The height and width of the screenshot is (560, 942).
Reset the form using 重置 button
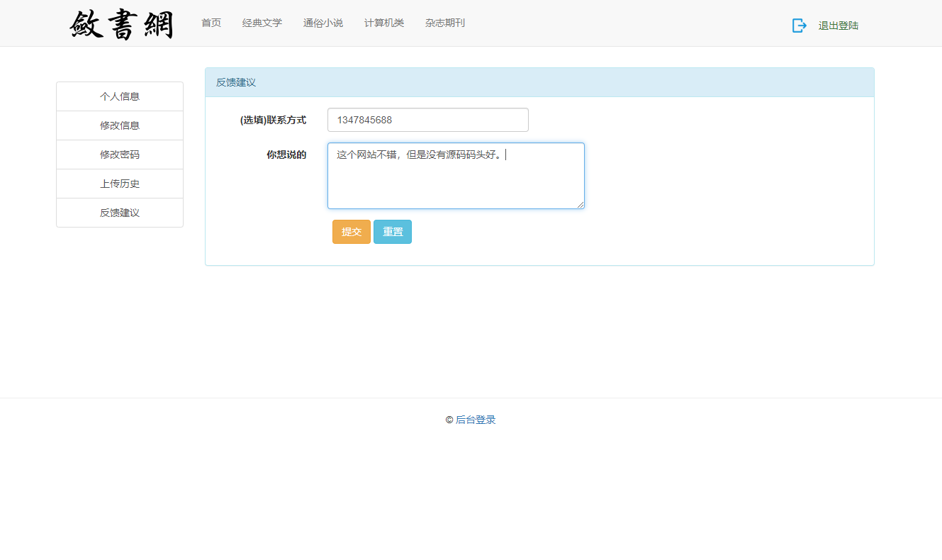[x=393, y=231]
